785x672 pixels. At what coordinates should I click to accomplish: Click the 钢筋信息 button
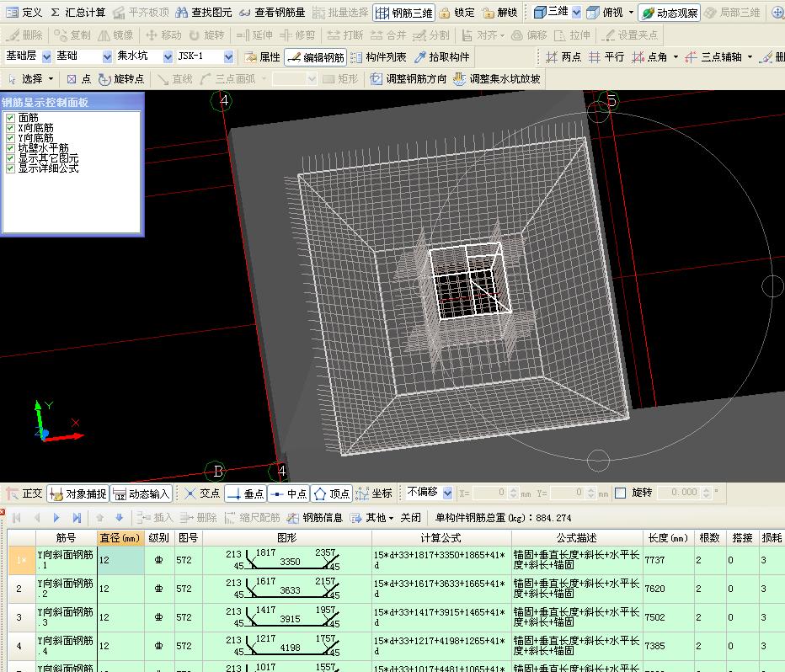(x=316, y=518)
